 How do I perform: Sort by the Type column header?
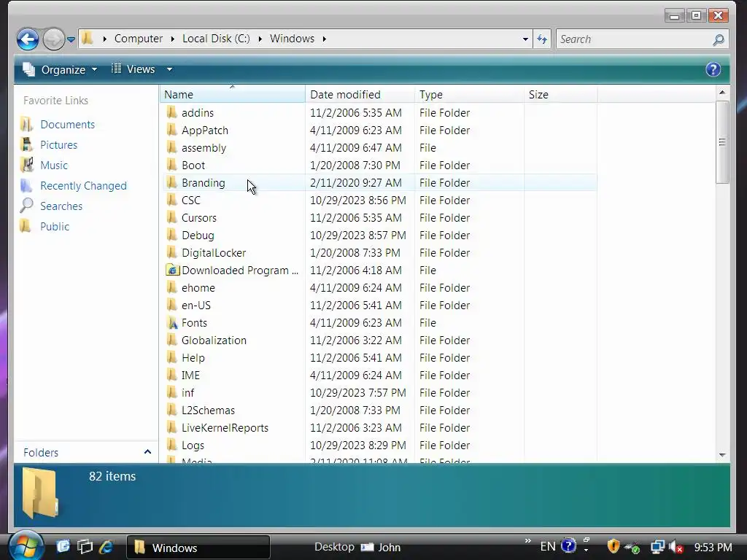[x=469, y=94]
